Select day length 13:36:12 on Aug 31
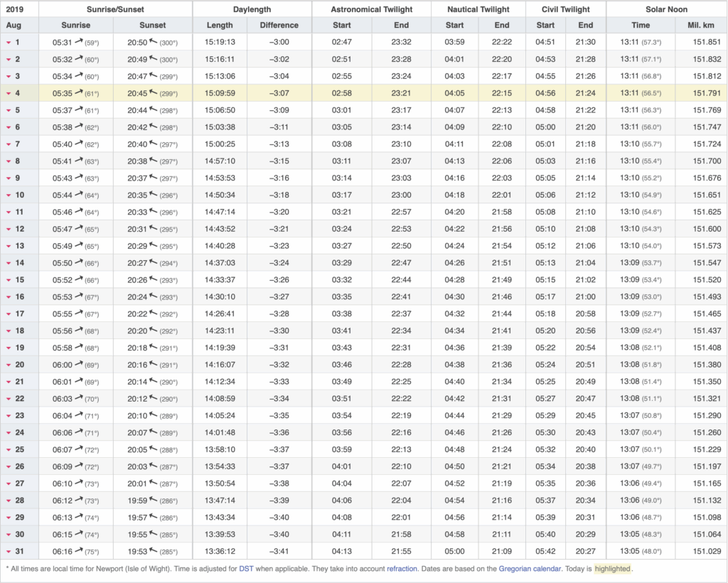 coord(220,552)
